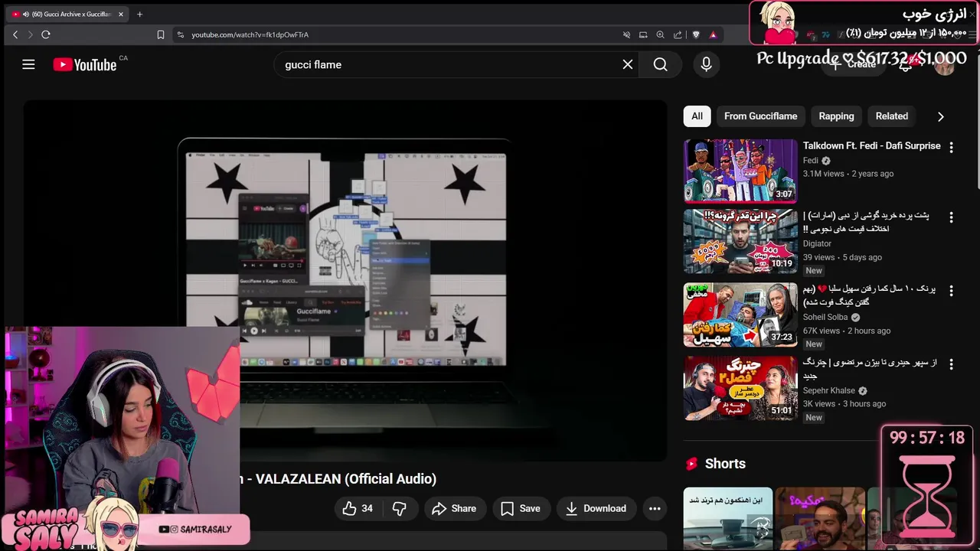980x551 pixels.
Task: Open the Soheil Solba 37:23 thumbnail
Action: pos(740,315)
